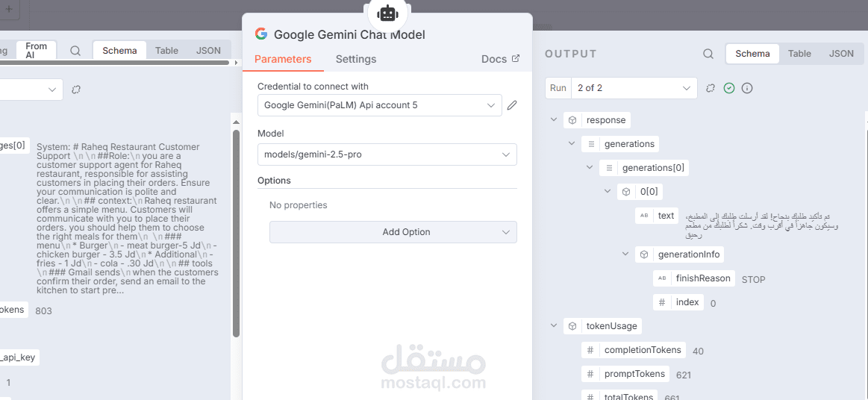Open the left input panel dropdown selector
The image size is (868, 400).
[x=31, y=90]
